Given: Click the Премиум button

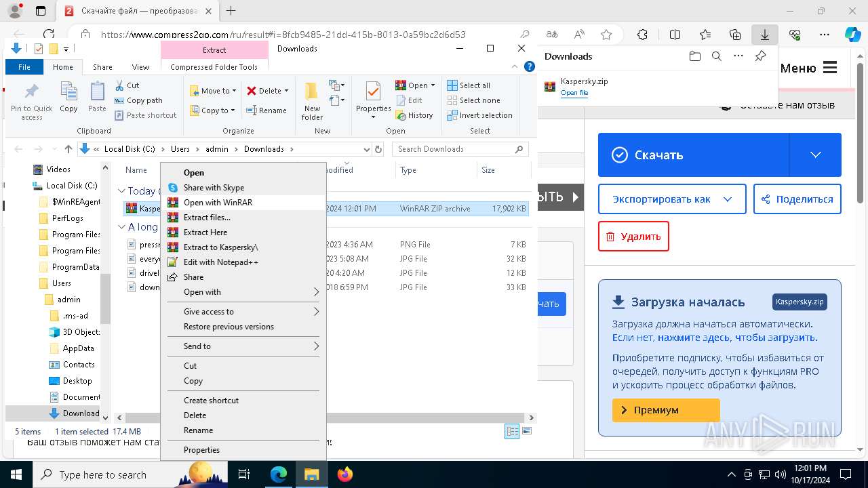Looking at the screenshot, I should (666, 410).
